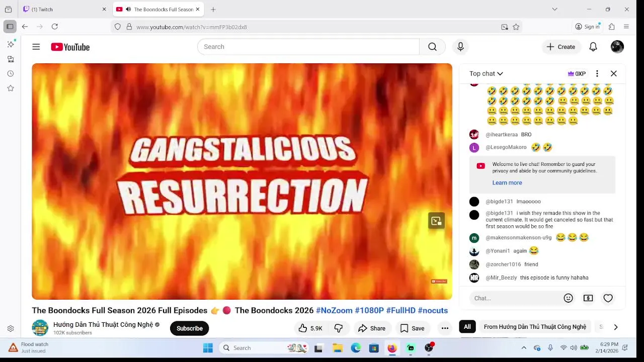Select From Hướng Dẫn Thủ Thuật Công Nghệ chip
The image size is (644, 362).
point(535,327)
